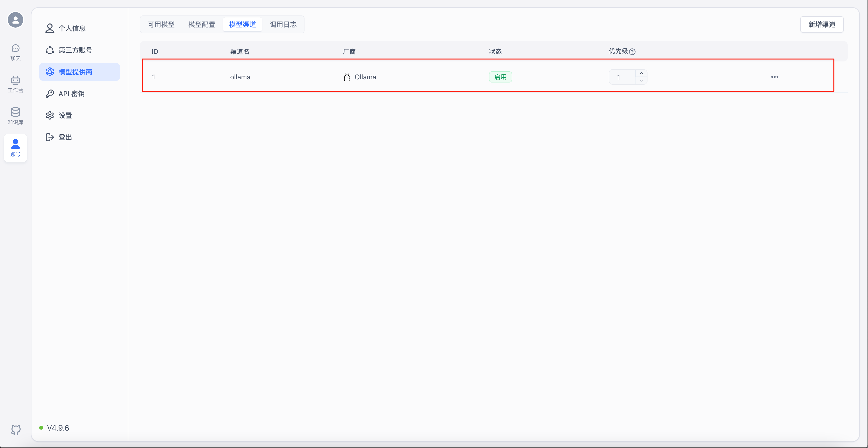Switch to the 可用模型 tab
The height and width of the screenshot is (448, 868).
click(161, 25)
